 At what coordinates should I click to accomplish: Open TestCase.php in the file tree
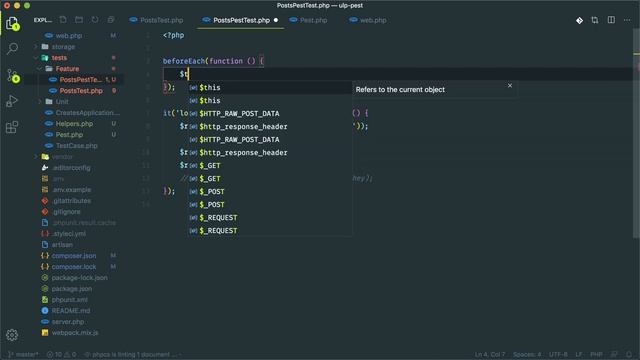[76, 146]
